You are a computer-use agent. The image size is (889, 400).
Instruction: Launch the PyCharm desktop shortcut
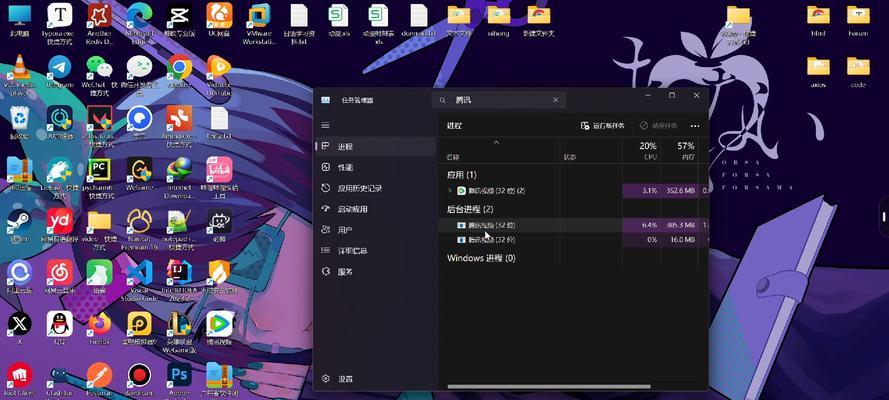(99, 169)
